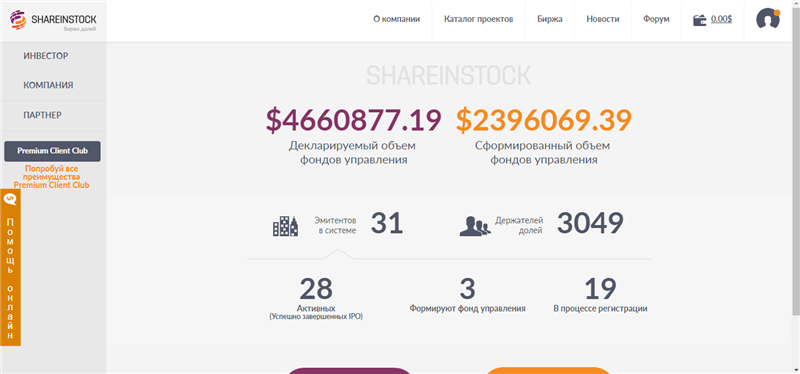Click the Premium Client Club button

click(53, 151)
